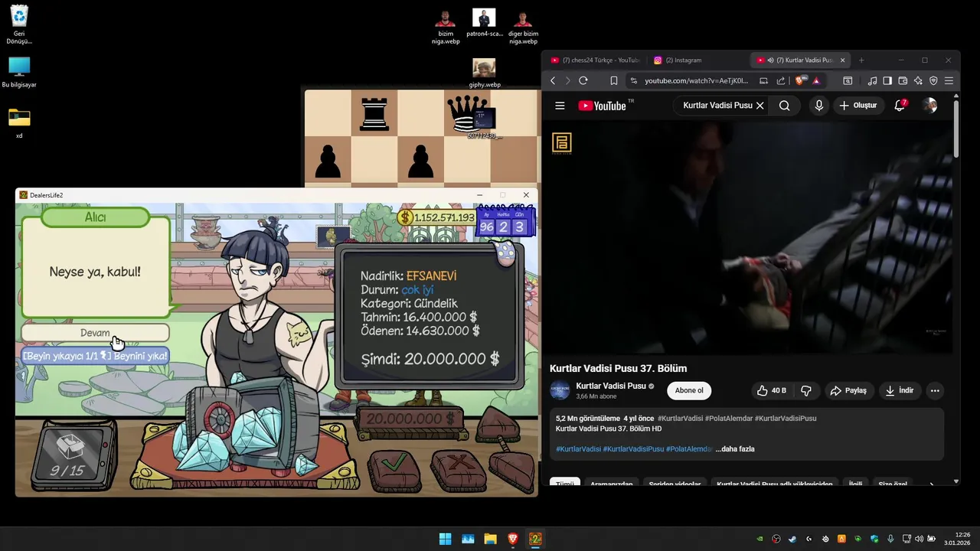Open Brave Rewards triangle icon
This screenshot has width=980, height=551.
(x=816, y=80)
